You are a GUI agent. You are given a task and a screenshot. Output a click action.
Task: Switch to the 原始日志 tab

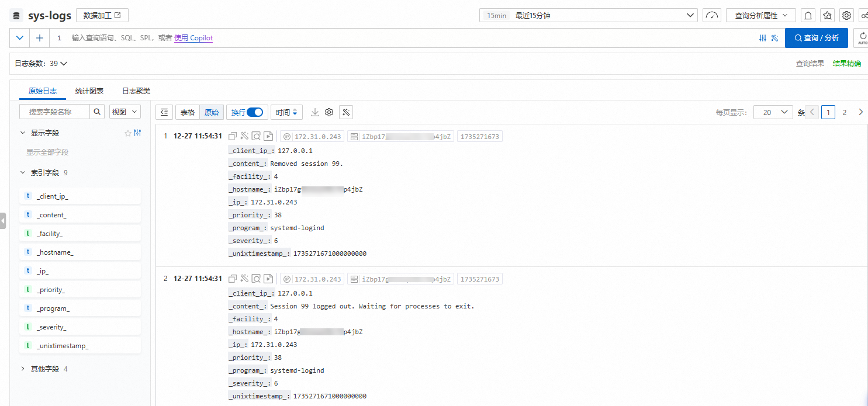(x=43, y=91)
